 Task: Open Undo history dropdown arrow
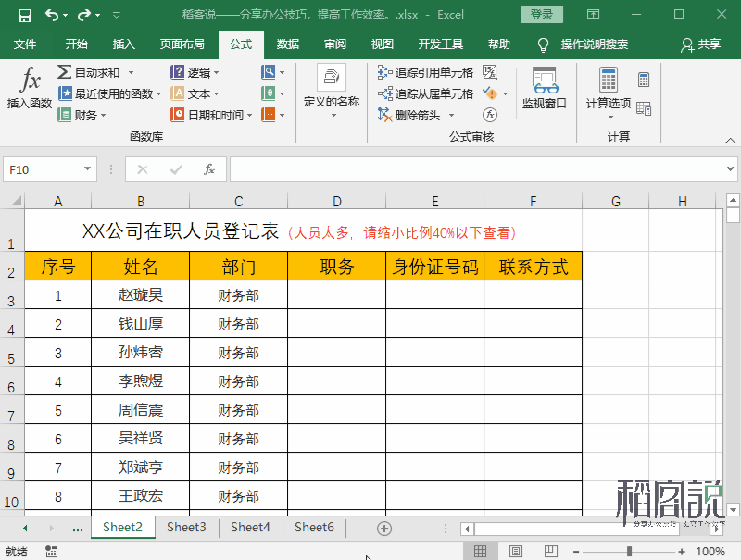click(x=65, y=16)
